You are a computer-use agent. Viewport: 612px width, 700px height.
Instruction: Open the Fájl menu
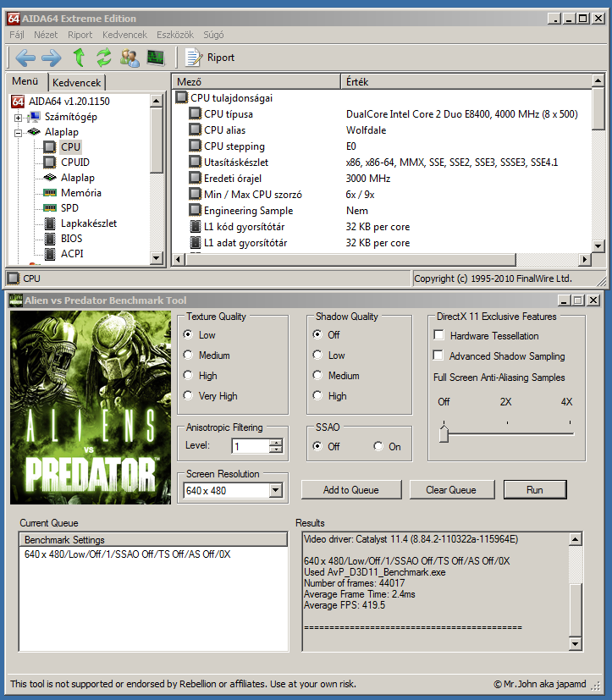(x=17, y=35)
